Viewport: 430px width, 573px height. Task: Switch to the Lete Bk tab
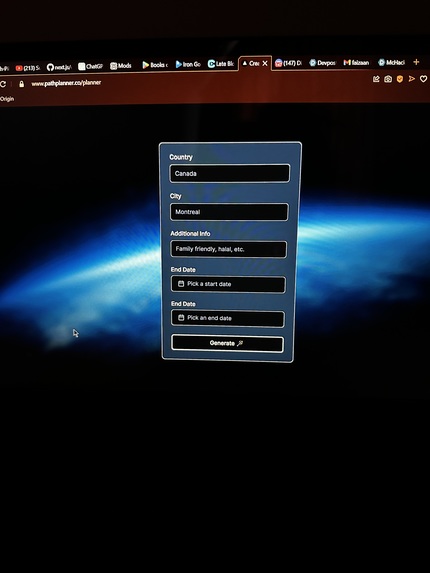click(x=221, y=64)
